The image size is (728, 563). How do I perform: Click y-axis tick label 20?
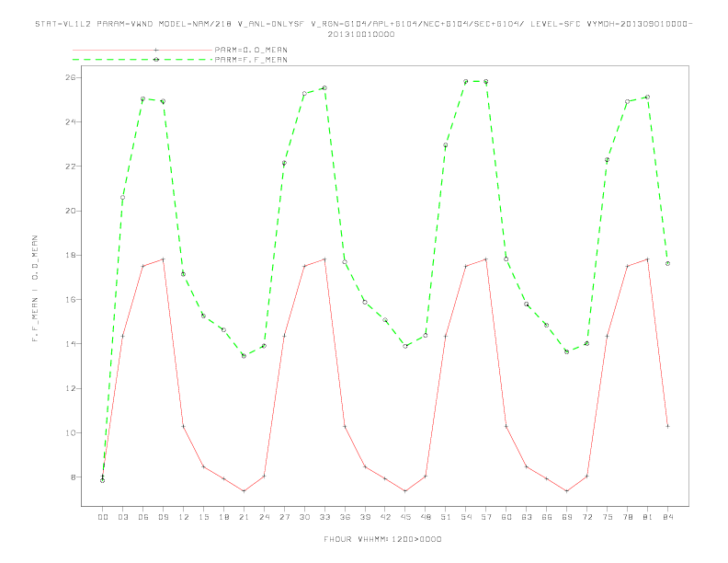[71, 211]
